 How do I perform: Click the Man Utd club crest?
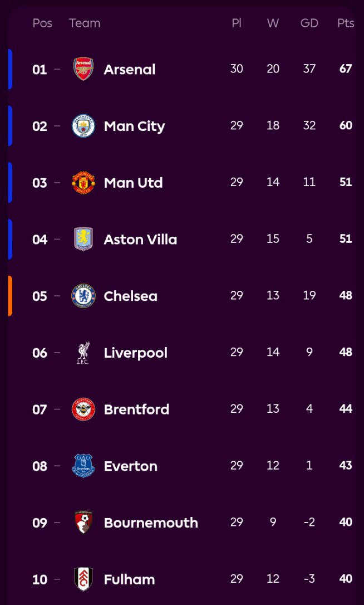[83, 183]
